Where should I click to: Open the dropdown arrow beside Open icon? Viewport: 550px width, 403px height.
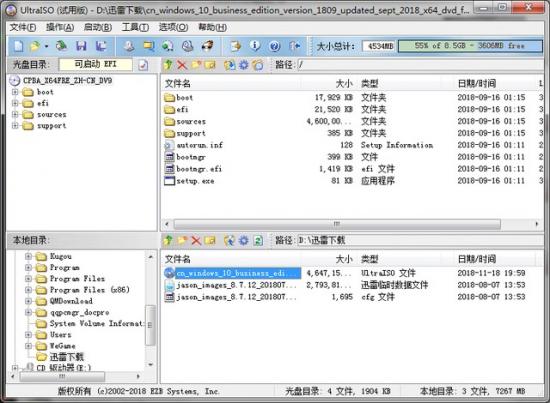click(x=46, y=46)
